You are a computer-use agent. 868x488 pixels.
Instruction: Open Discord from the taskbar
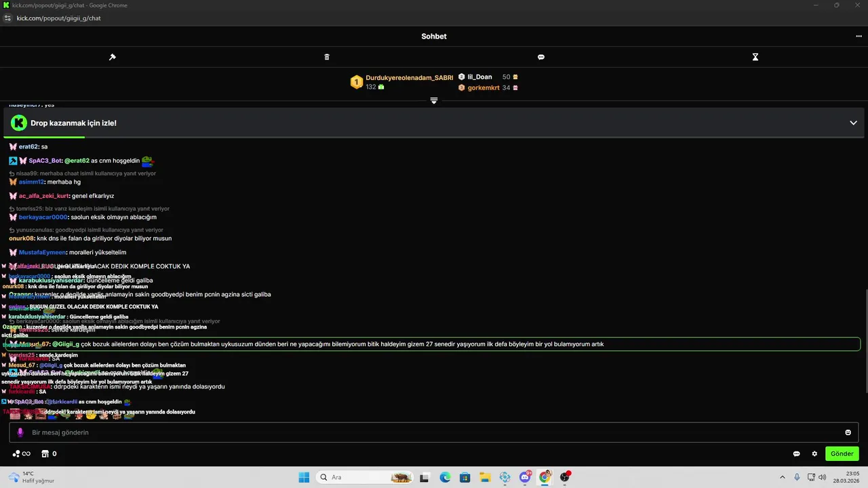click(x=525, y=477)
